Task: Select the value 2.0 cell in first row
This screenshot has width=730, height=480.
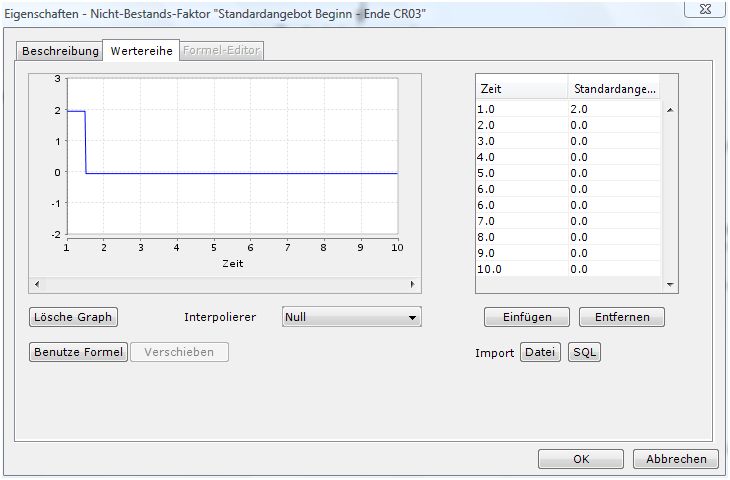Action: 612,108
